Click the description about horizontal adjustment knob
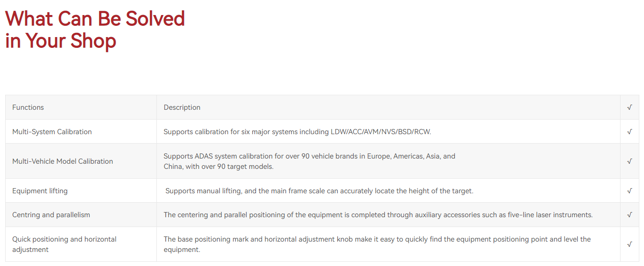The width and height of the screenshot is (644, 266). [x=377, y=244]
